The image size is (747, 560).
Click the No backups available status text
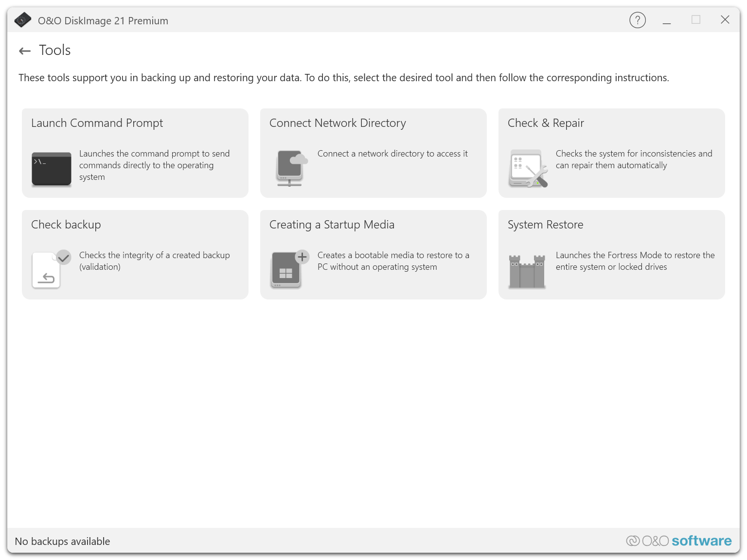pos(62,541)
